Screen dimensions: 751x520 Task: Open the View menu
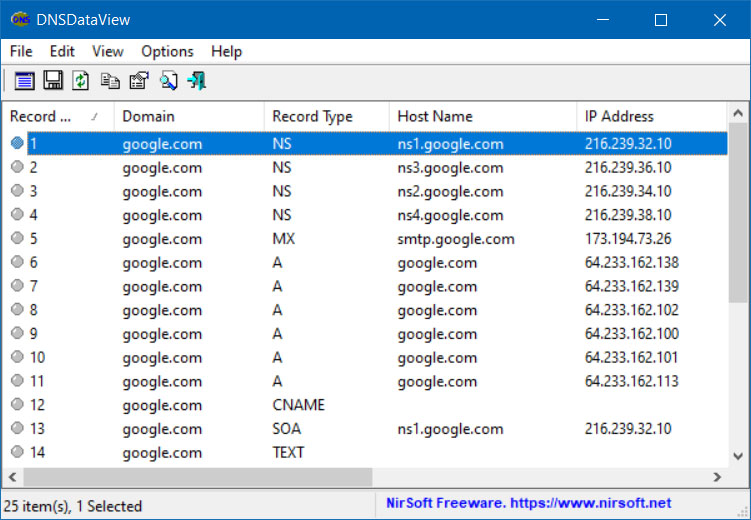tap(108, 51)
